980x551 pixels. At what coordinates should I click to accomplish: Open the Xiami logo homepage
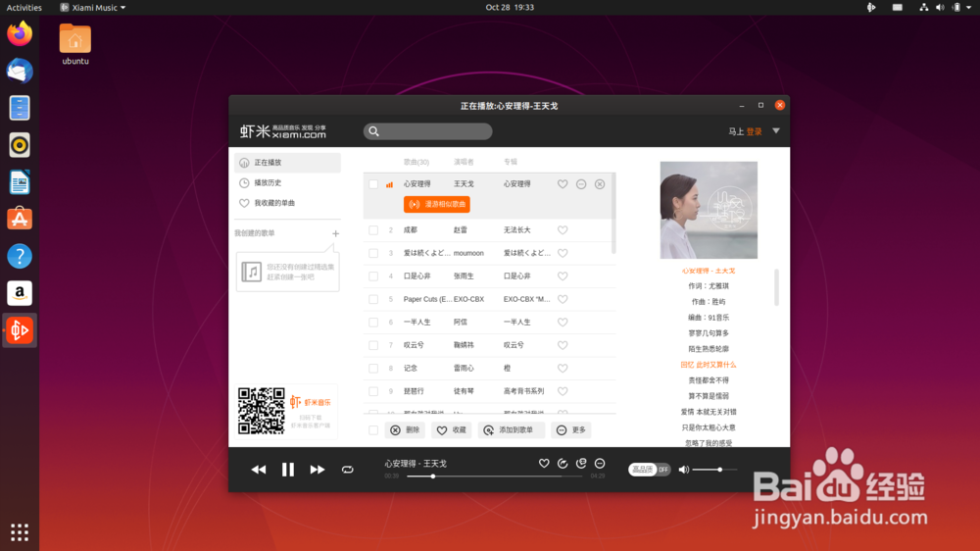coord(283,131)
